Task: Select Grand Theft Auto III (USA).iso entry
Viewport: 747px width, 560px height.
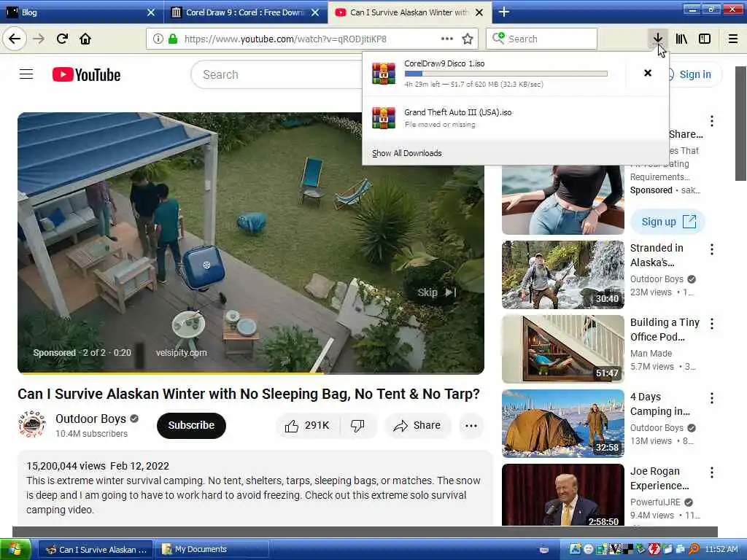Action: coord(516,118)
